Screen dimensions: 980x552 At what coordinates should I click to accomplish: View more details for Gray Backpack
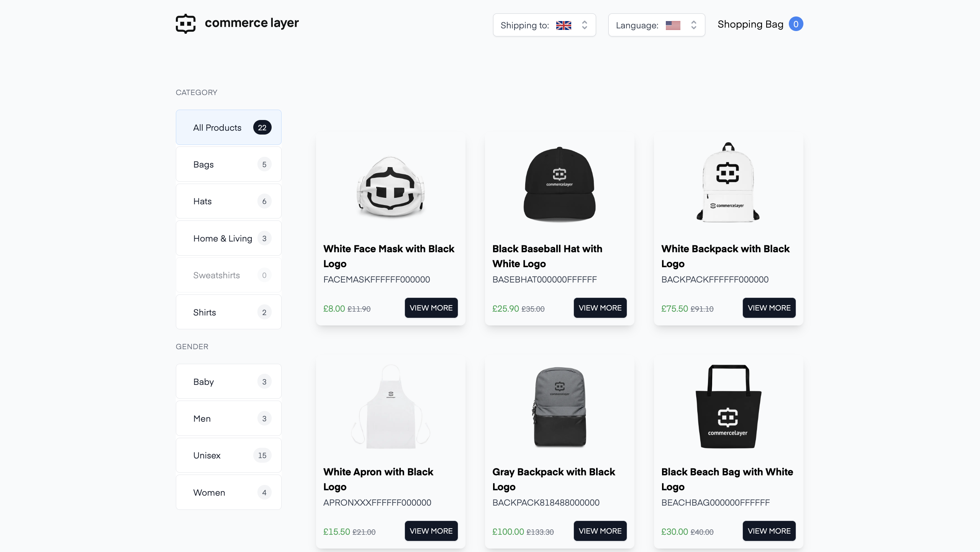click(600, 531)
